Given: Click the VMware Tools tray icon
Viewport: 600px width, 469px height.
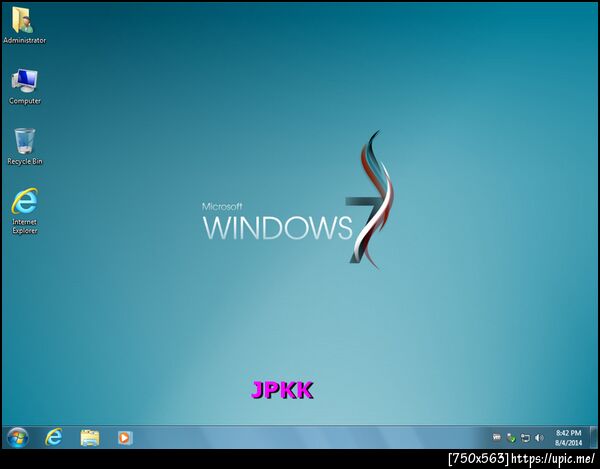Looking at the screenshot, I should point(497,437).
